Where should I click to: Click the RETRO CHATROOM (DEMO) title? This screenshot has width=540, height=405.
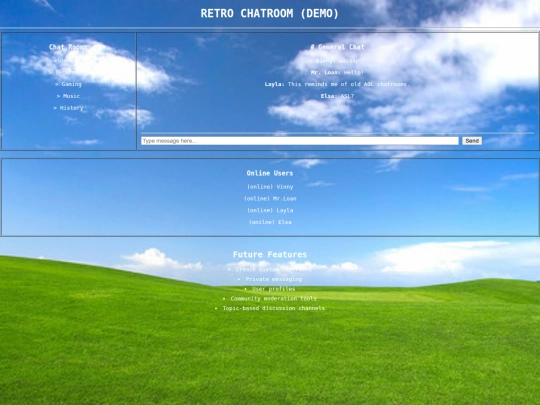[270, 13]
